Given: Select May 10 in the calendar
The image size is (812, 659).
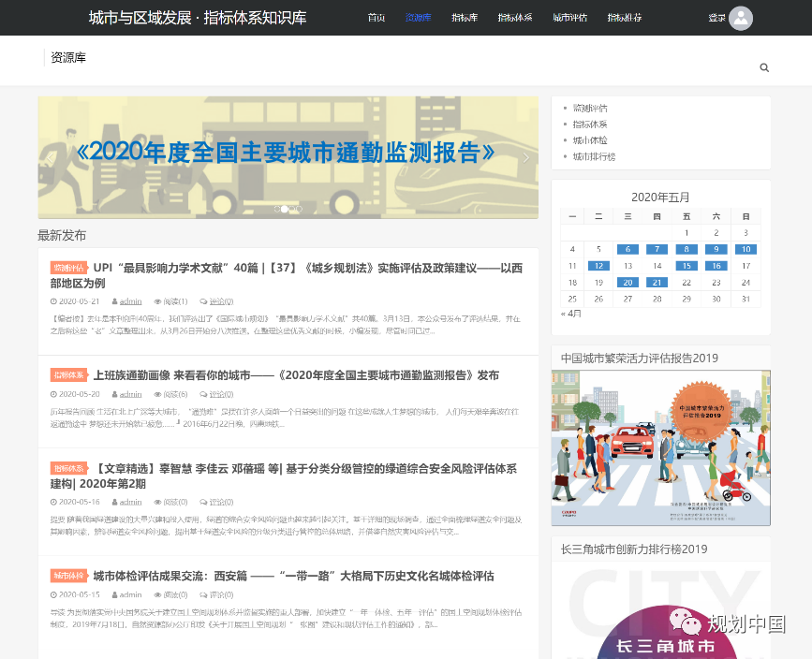Looking at the screenshot, I should pyautogui.click(x=746, y=250).
